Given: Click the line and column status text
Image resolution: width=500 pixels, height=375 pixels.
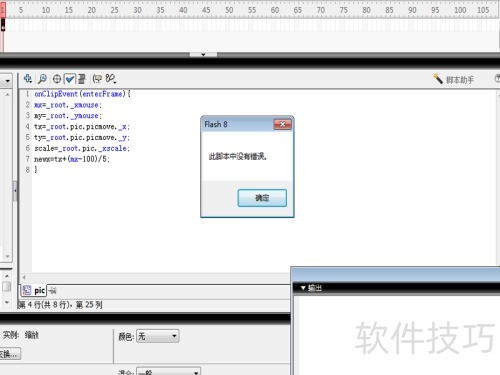Looking at the screenshot, I should [60, 305].
